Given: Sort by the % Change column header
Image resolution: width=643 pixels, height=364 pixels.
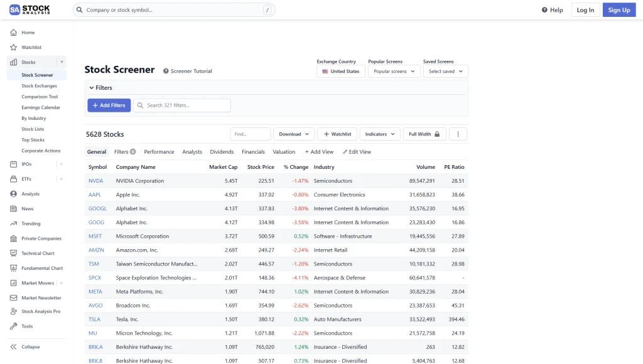Looking at the screenshot, I should coord(296,167).
